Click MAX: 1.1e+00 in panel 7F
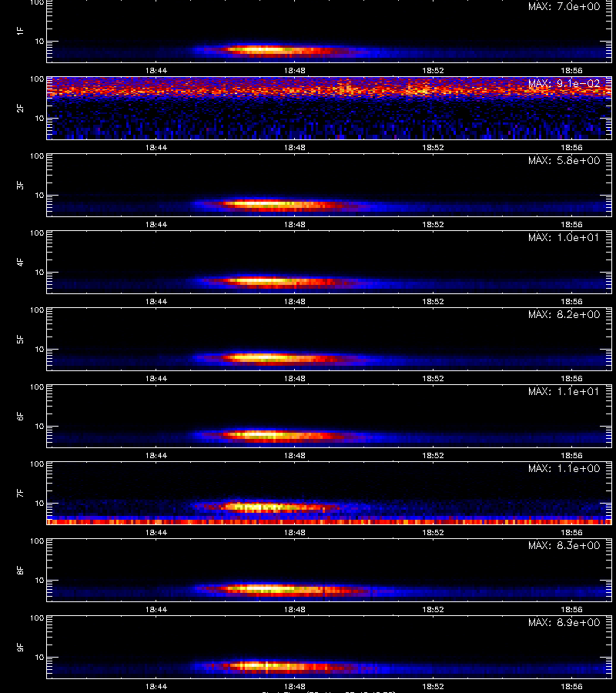 [x=564, y=468]
